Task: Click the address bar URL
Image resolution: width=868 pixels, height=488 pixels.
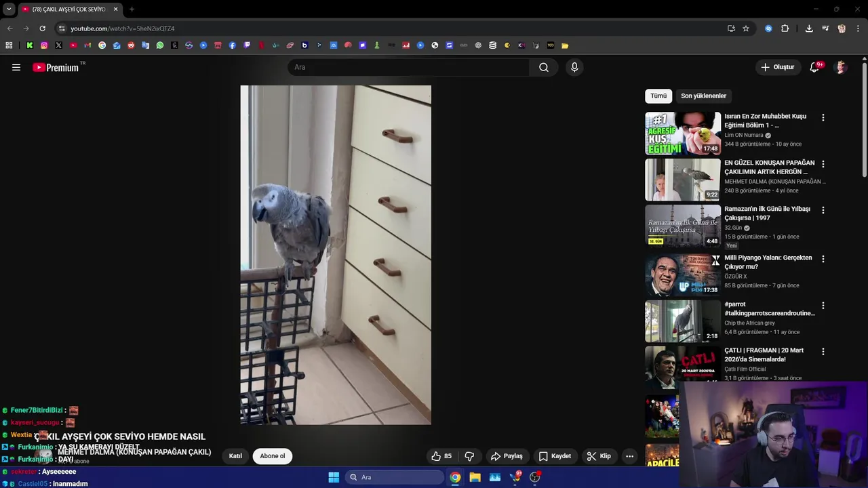Action: click(x=123, y=28)
